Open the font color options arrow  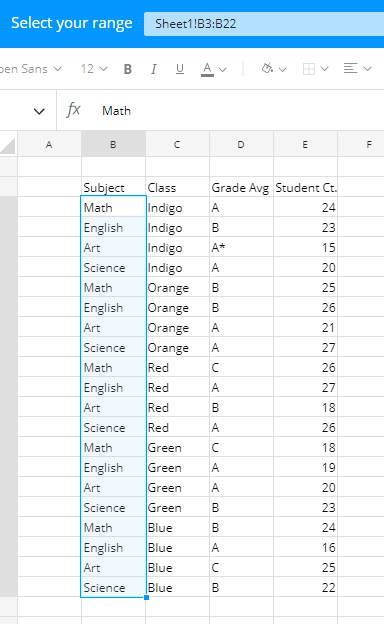[222, 70]
